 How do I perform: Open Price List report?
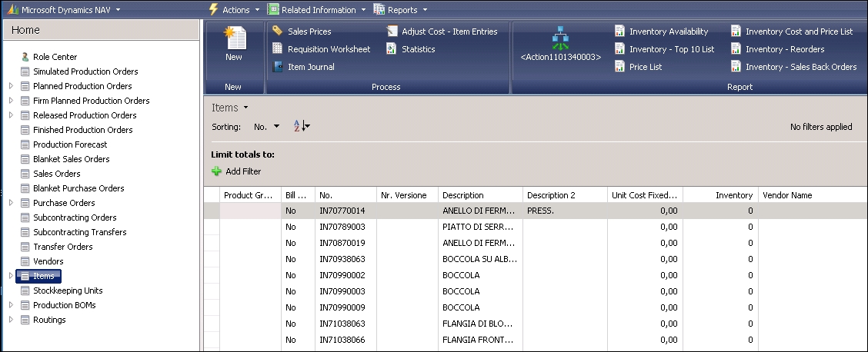[638, 67]
